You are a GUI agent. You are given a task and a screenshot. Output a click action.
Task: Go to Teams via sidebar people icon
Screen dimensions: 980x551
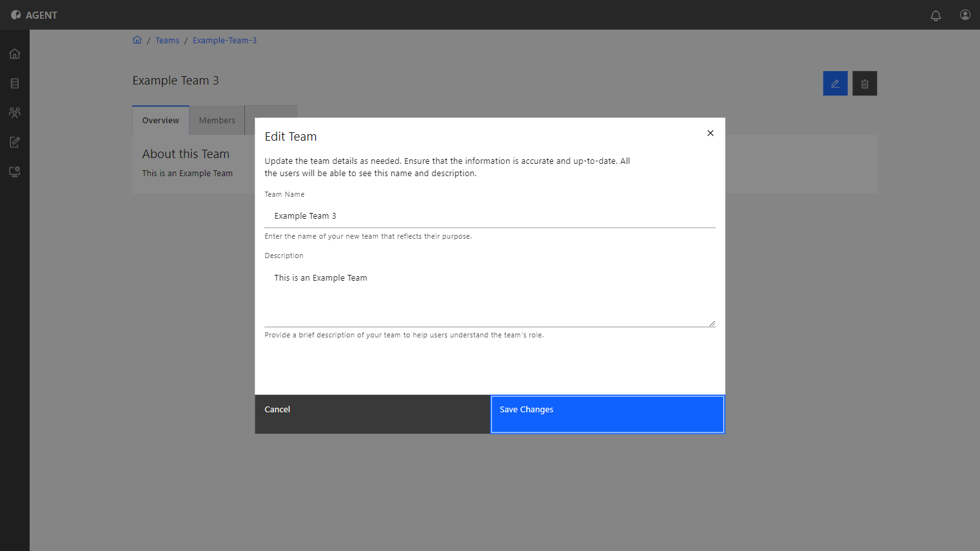(15, 112)
